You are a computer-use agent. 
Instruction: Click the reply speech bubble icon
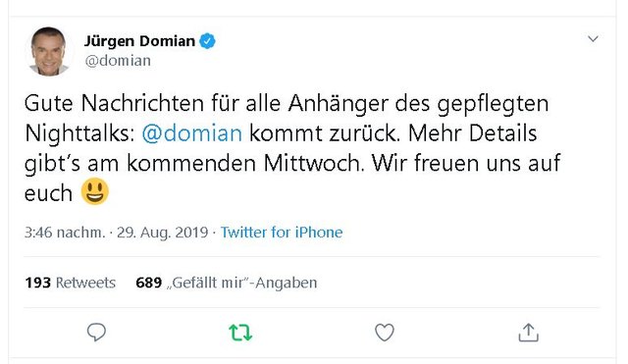(96, 332)
